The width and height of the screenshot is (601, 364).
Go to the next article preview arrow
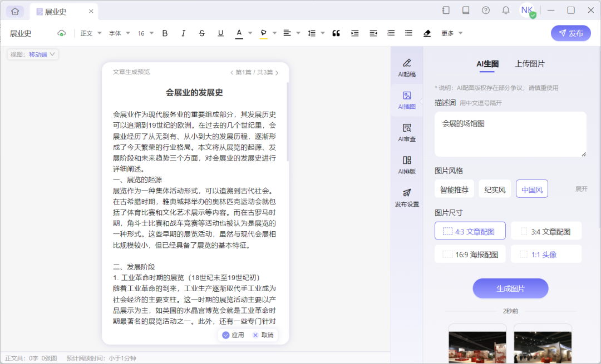click(277, 72)
